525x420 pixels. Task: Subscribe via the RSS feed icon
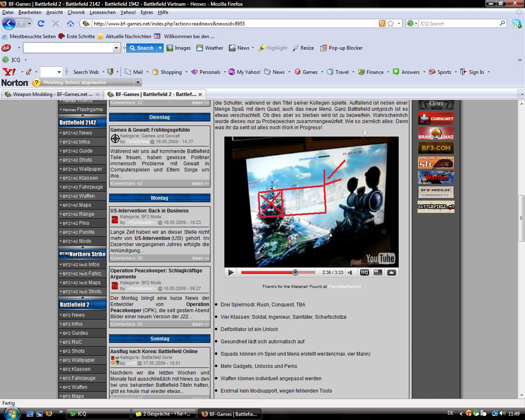[382, 23]
